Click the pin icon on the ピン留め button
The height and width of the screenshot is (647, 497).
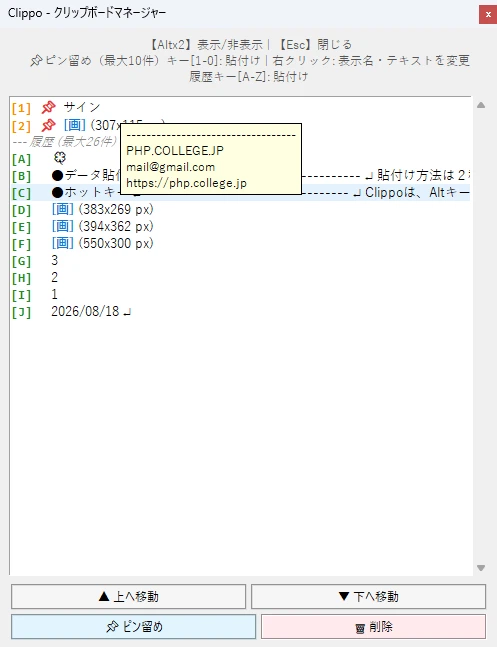[112, 627]
